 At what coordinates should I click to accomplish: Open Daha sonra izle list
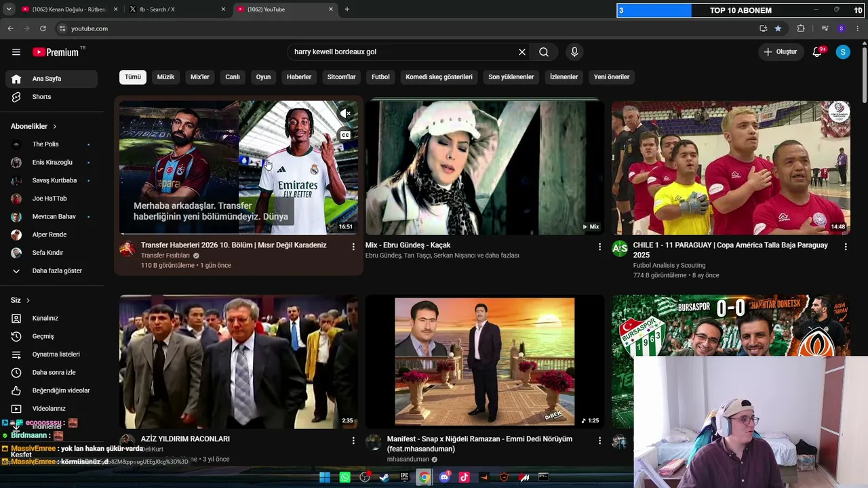point(52,373)
